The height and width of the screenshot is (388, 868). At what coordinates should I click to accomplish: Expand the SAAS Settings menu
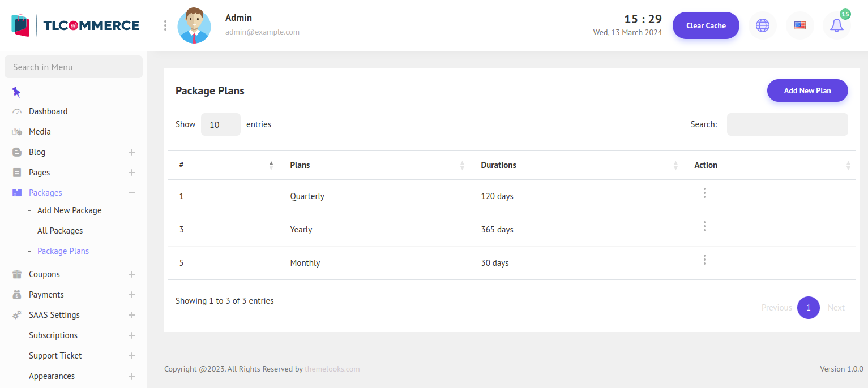tap(131, 315)
